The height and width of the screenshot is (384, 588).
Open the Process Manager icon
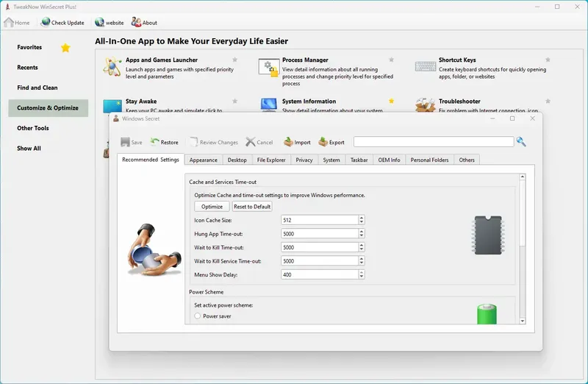click(269, 67)
